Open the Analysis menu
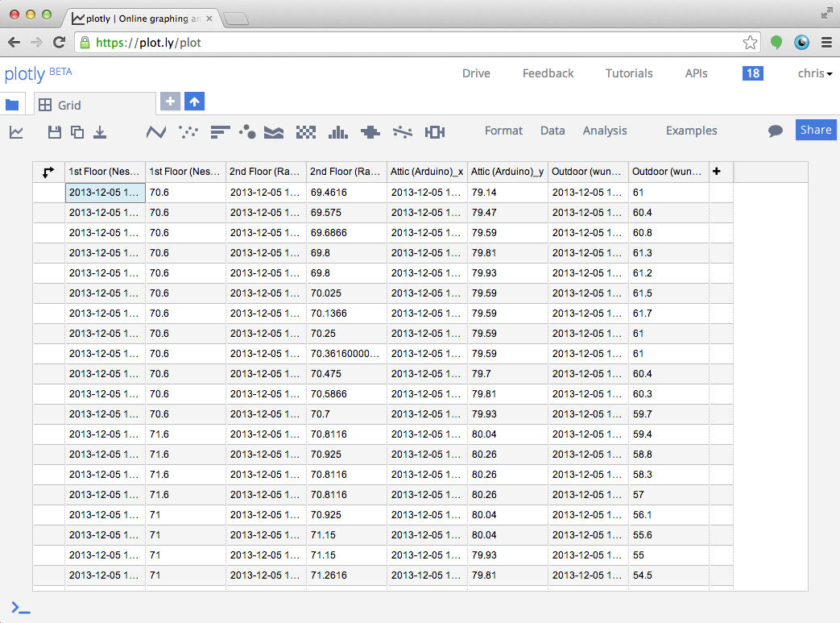The image size is (840, 623). click(605, 131)
